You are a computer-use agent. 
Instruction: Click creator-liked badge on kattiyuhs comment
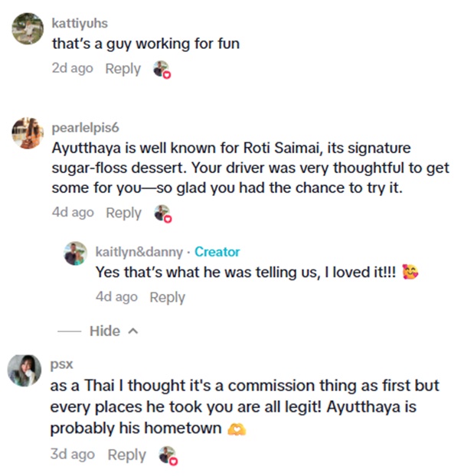pyautogui.click(x=161, y=69)
